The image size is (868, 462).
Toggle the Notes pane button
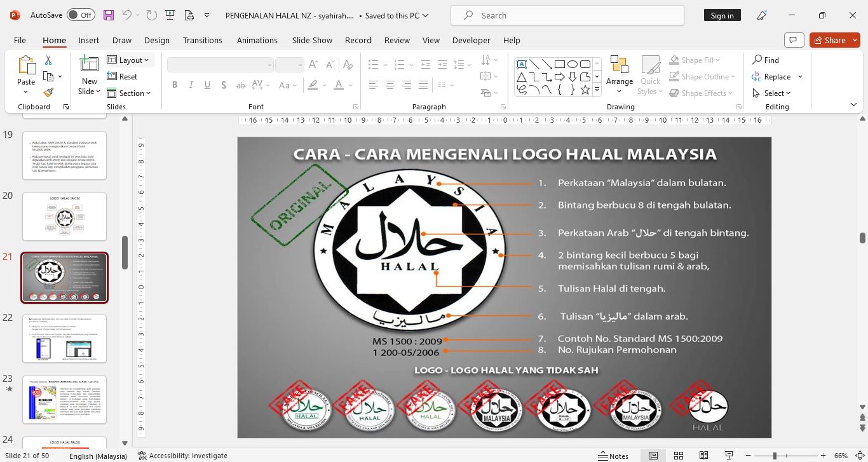tap(613, 456)
